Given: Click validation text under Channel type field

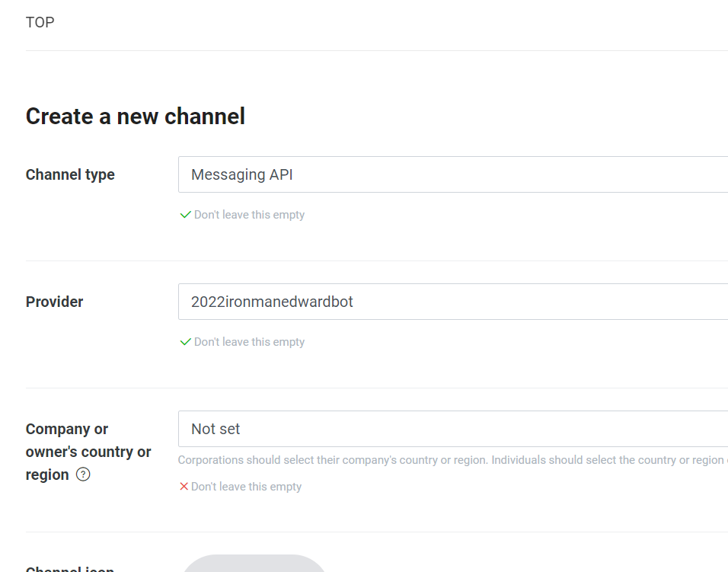Looking at the screenshot, I should pos(249,215).
